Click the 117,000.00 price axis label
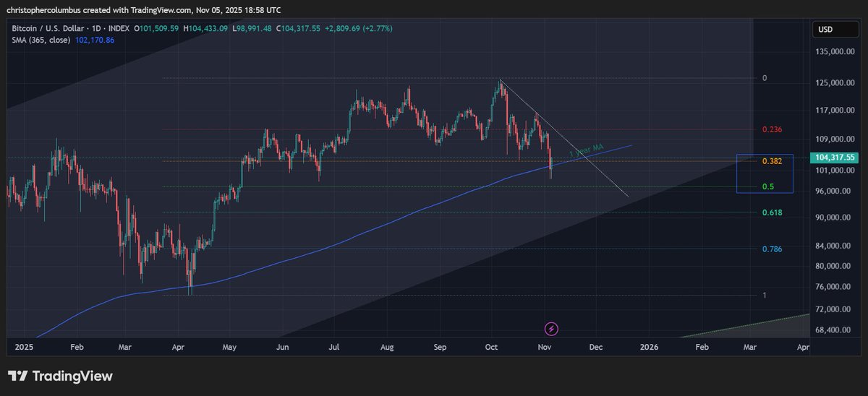Image resolution: width=868 pixels, height=396 pixels. (x=834, y=111)
